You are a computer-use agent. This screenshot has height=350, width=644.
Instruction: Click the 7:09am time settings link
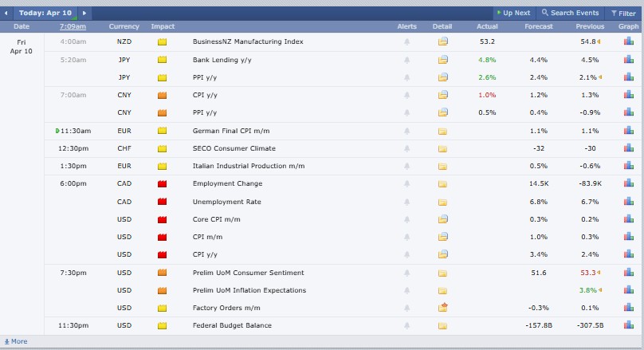[73, 26]
